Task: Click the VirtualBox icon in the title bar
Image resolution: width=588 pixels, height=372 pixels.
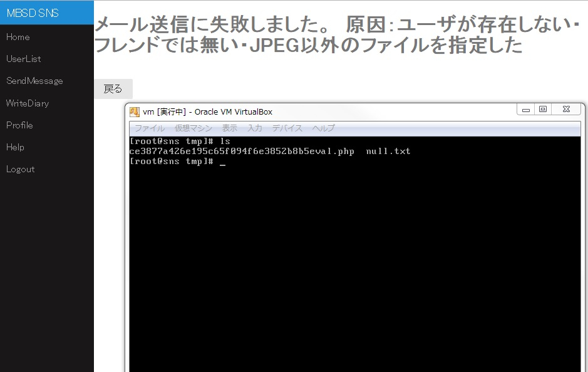Action: click(135, 112)
